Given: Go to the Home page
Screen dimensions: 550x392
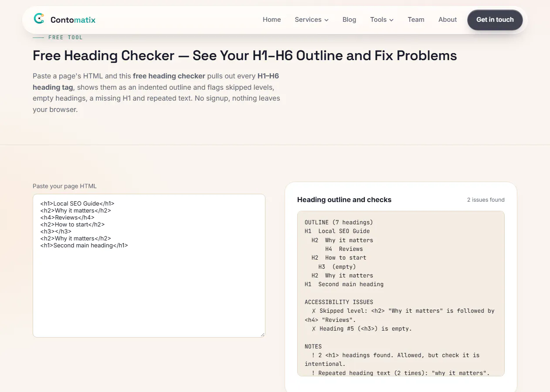Looking at the screenshot, I should (x=272, y=20).
